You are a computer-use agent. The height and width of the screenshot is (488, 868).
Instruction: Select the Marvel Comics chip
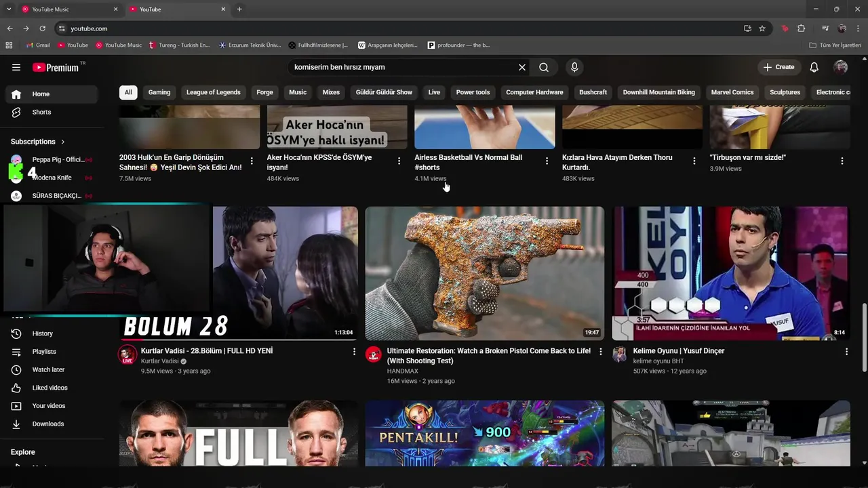tap(732, 92)
